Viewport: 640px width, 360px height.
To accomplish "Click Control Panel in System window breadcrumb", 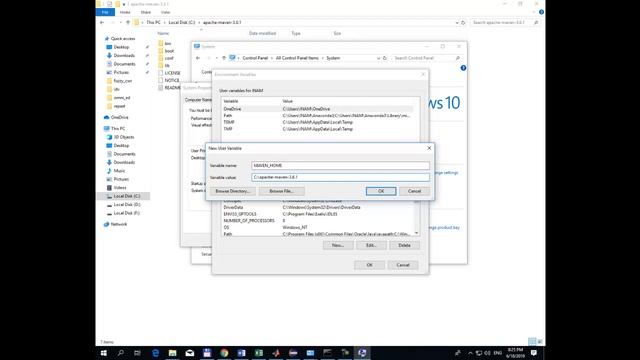I will 255,58.
